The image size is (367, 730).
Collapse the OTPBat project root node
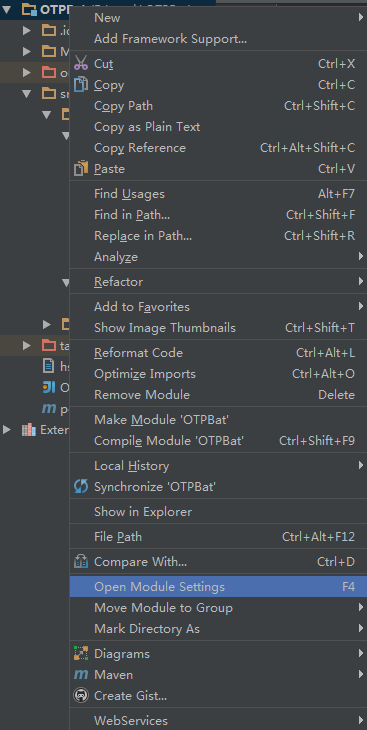point(6,9)
